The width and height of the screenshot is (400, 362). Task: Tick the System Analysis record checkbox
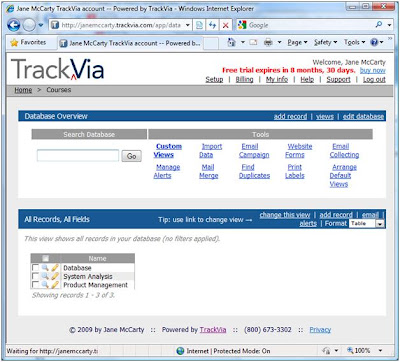pyautogui.click(x=35, y=276)
